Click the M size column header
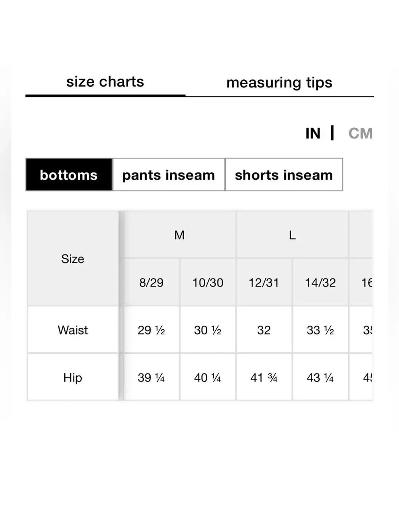Image resolution: width=399 pixels, height=532 pixels. [x=179, y=235]
